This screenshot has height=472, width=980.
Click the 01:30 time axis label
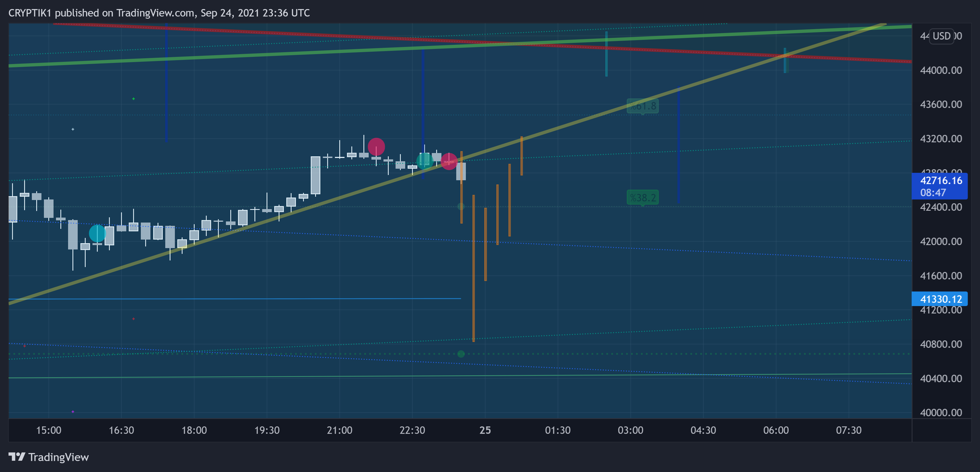tap(558, 430)
